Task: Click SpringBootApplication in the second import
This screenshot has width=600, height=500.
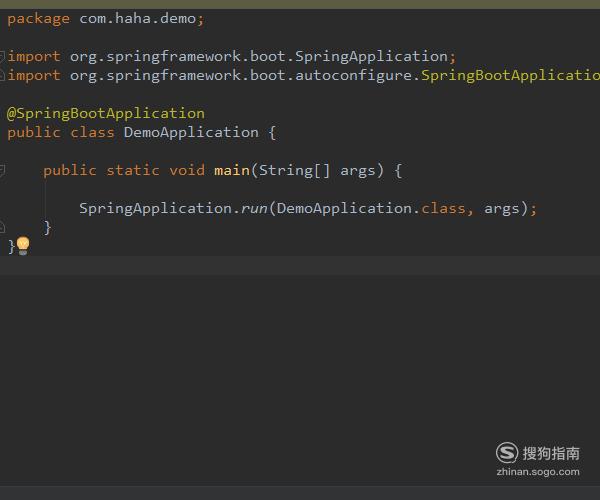Action: pyautogui.click(x=510, y=75)
